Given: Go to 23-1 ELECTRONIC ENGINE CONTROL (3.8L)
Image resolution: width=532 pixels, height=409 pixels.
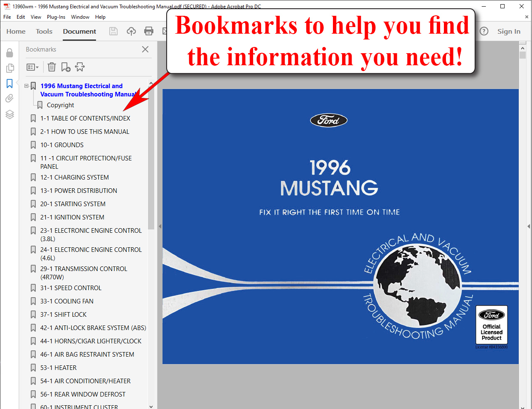Looking at the screenshot, I should click(x=91, y=235).
